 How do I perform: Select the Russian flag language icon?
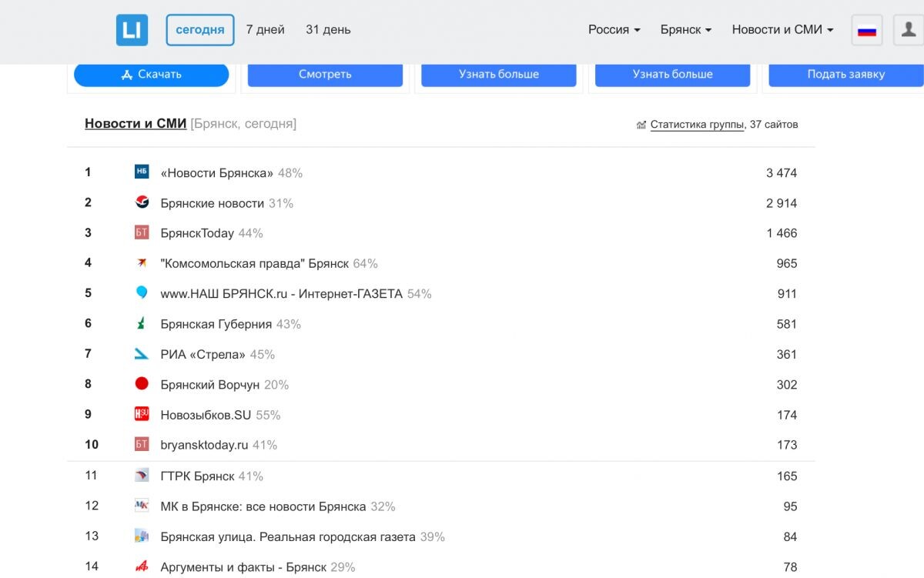(867, 30)
